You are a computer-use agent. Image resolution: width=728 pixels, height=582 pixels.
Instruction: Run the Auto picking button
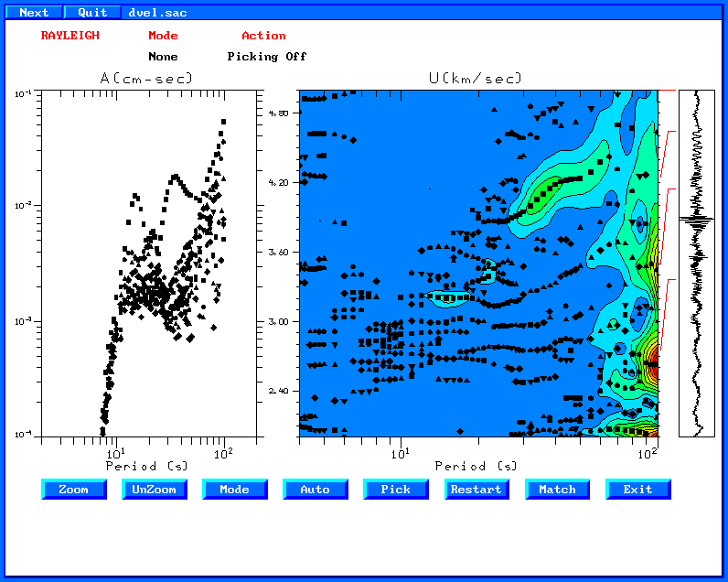pos(316,489)
